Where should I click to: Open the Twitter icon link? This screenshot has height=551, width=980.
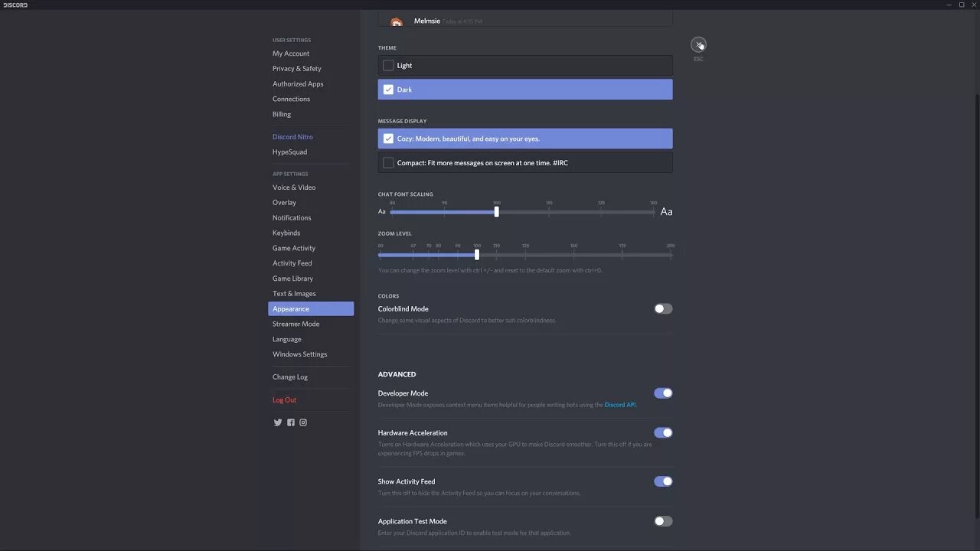pyautogui.click(x=278, y=422)
